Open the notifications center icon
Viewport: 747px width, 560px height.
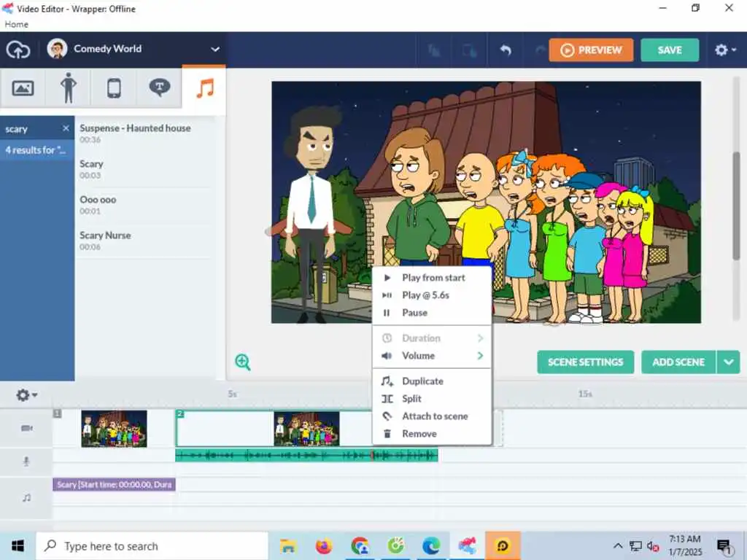click(724, 546)
